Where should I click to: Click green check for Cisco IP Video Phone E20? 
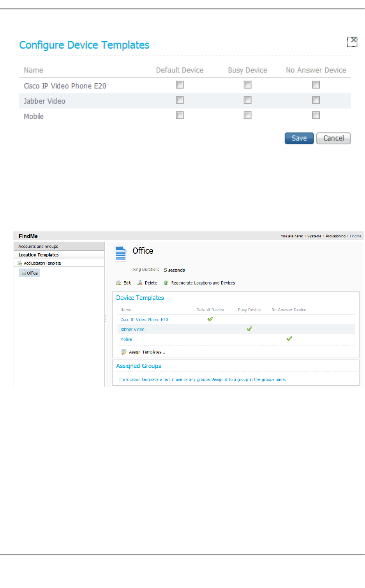(210, 319)
